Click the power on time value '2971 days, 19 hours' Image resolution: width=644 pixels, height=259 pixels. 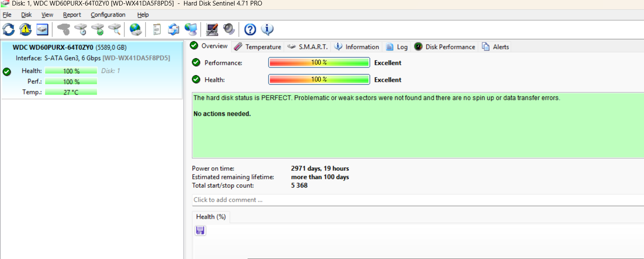coord(320,169)
